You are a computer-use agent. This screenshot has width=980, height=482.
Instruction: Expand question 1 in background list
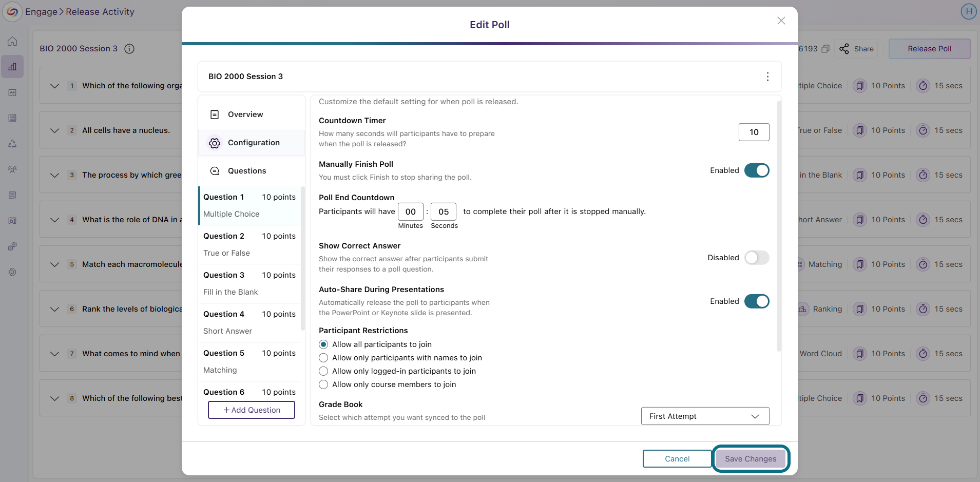(54, 86)
